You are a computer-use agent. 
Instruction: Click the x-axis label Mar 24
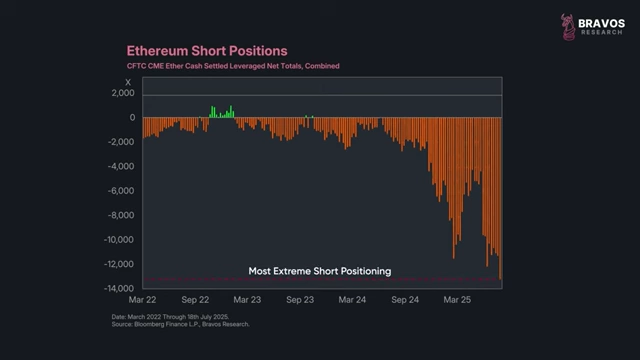352,300
